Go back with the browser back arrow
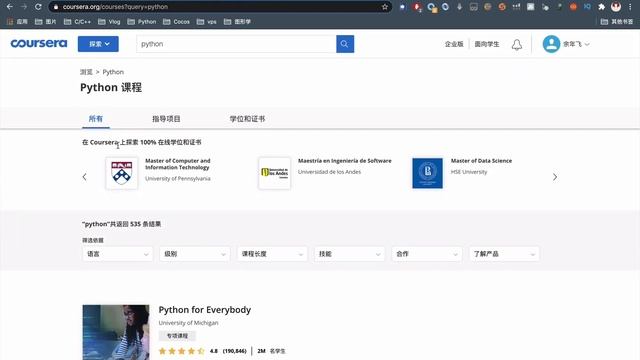Viewport: 640px width, 360px height. 9,7
